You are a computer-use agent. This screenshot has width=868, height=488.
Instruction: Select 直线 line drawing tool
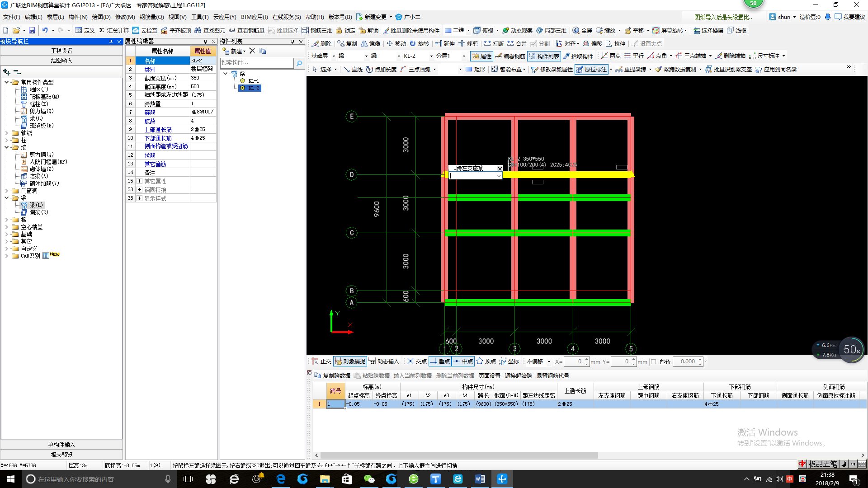(353, 69)
